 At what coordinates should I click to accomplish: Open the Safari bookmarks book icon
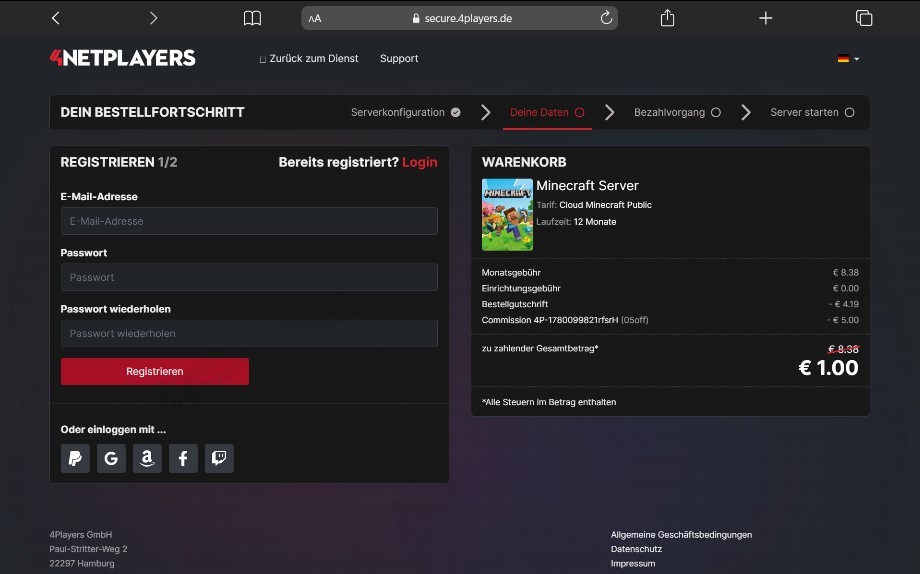(x=252, y=18)
